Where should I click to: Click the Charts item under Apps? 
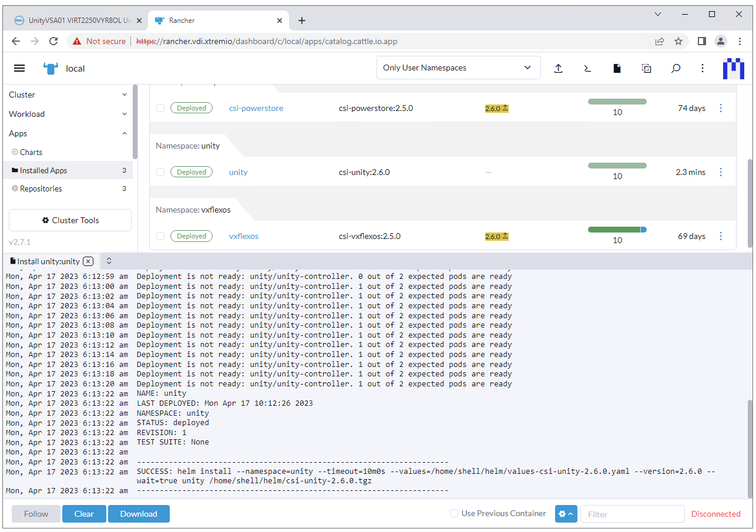[x=31, y=151]
